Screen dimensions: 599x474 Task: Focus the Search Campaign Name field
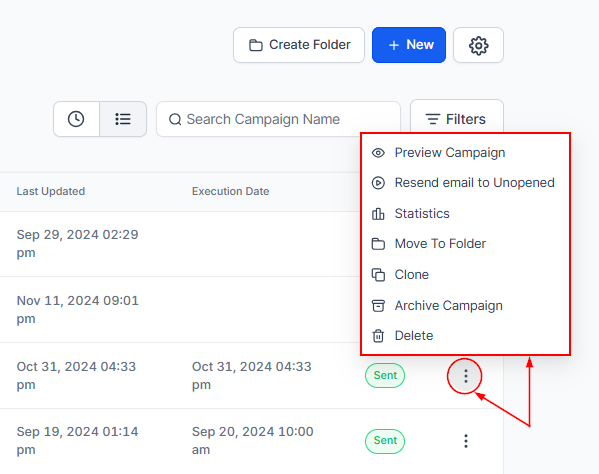pyautogui.click(x=278, y=119)
